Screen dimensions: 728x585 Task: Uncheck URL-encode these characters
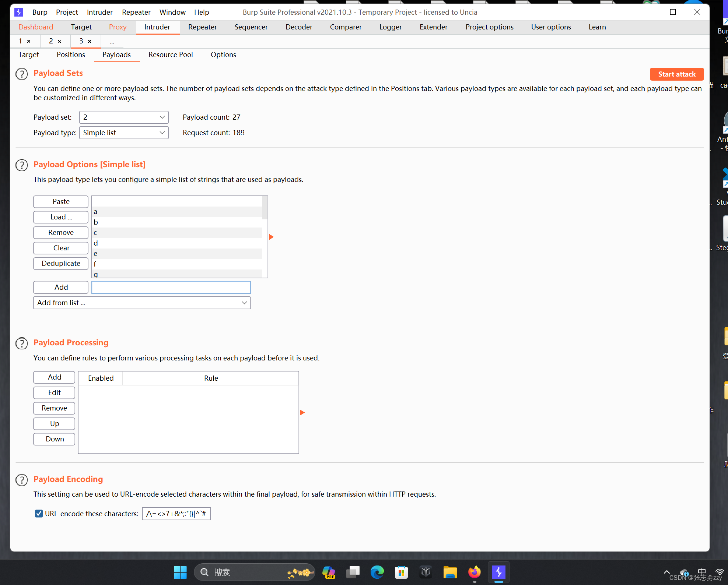tap(39, 514)
